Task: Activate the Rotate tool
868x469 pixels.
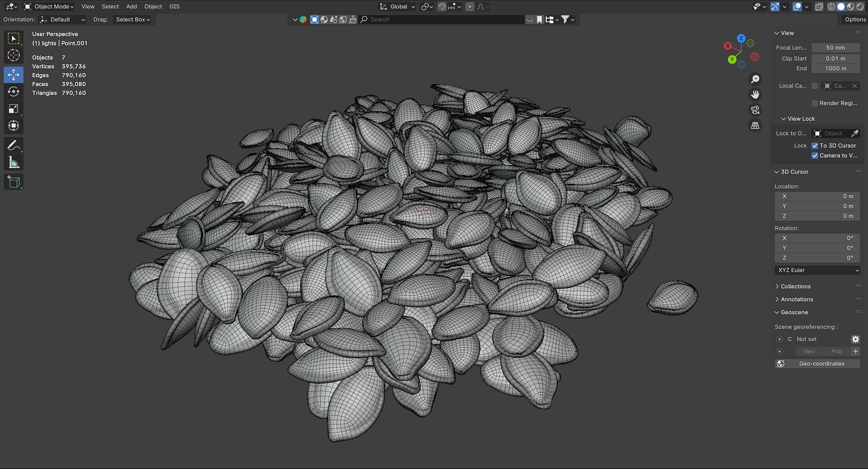Action: (13, 91)
